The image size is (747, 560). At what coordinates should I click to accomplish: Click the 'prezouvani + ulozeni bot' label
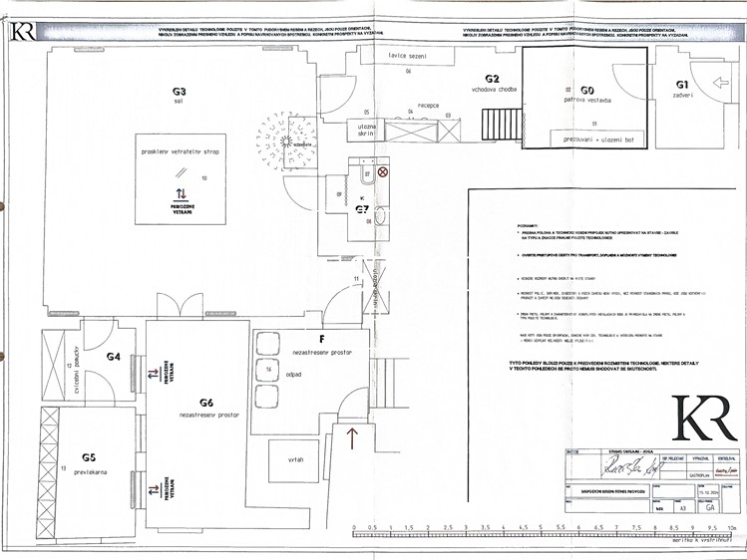click(598, 140)
